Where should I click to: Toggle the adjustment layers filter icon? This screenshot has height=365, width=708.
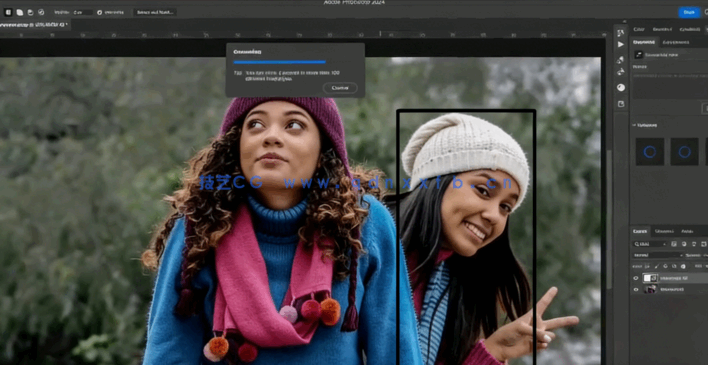coord(684,244)
